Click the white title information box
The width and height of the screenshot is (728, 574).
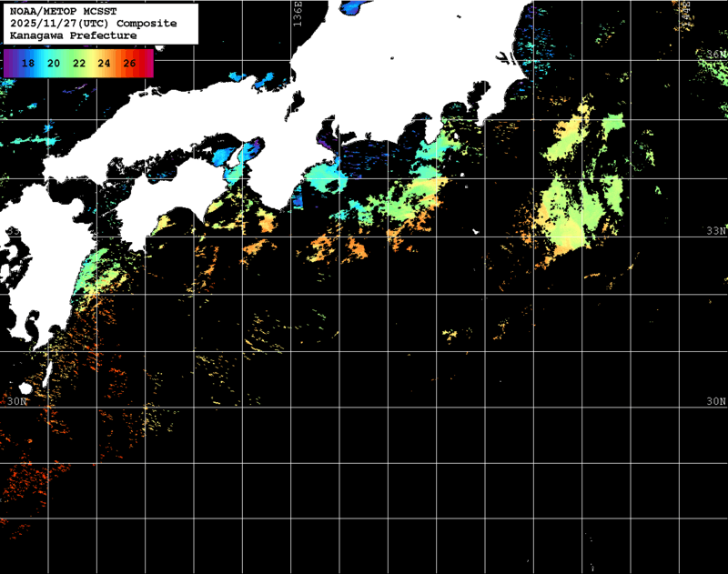pos(100,23)
